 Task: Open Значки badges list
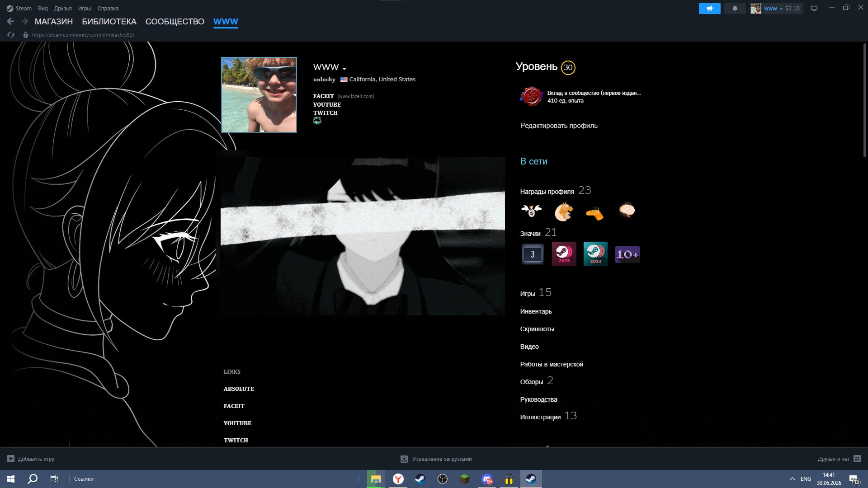pyautogui.click(x=530, y=234)
